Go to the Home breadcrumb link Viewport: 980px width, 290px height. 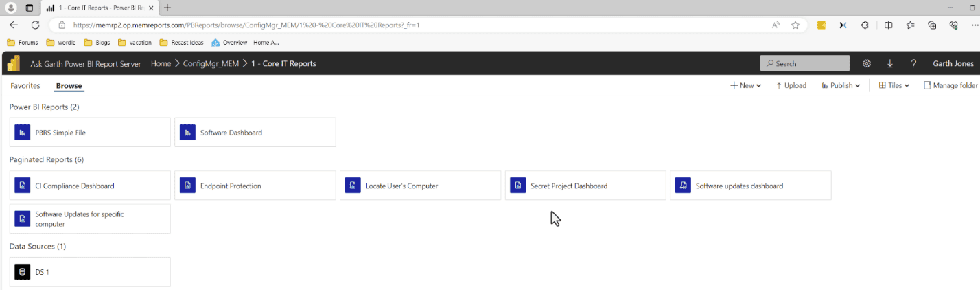click(161, 63)
